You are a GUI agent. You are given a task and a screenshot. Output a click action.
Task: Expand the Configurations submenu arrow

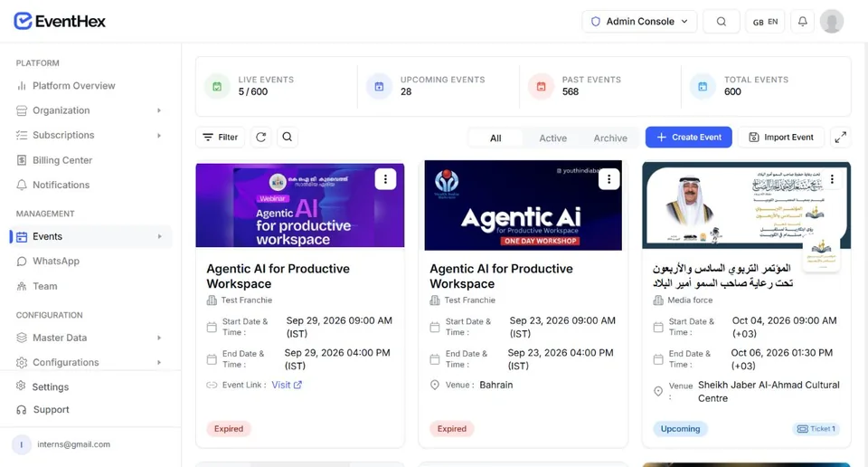coord(159,362)
